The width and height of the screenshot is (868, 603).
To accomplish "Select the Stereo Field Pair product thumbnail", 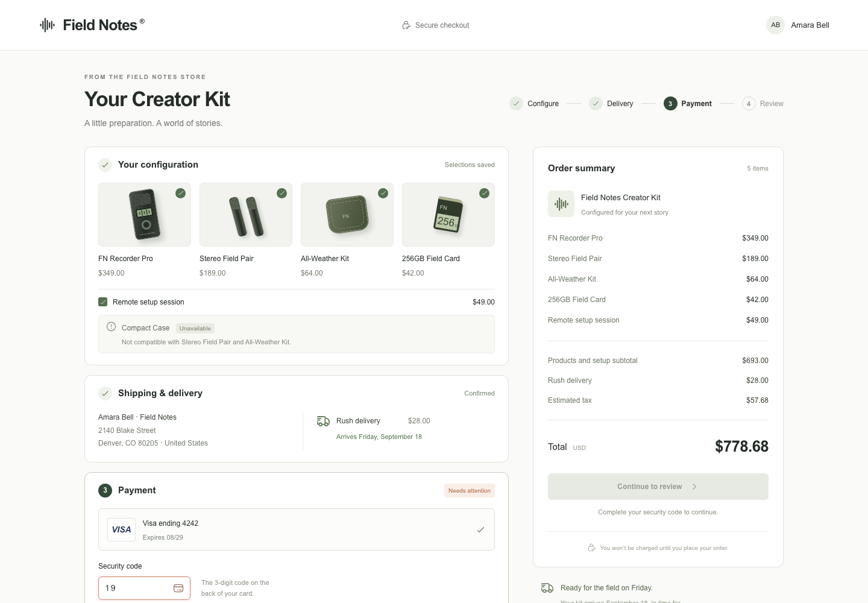I will pyautogui.click(x=246, y=215).
